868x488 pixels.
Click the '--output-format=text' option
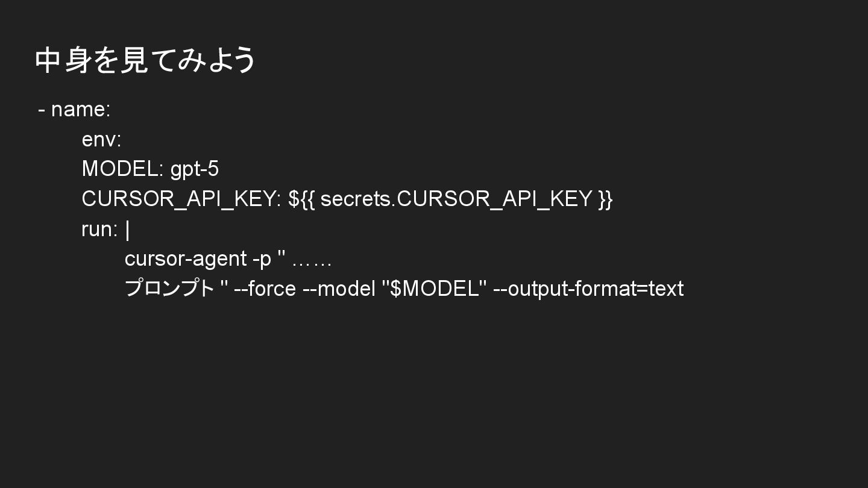click(x=588, y=289)
